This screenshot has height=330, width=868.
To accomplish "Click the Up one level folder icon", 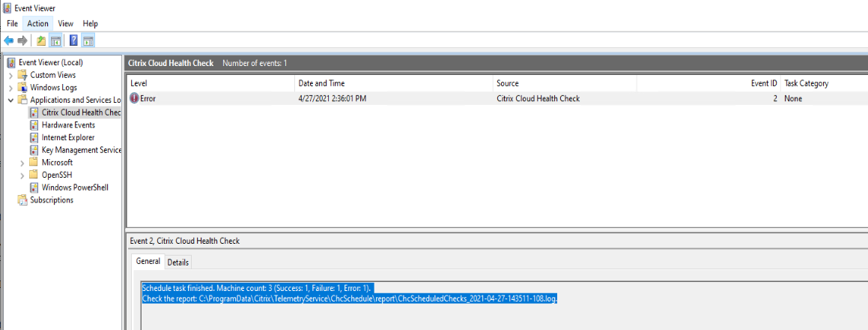I will (41, 40).
